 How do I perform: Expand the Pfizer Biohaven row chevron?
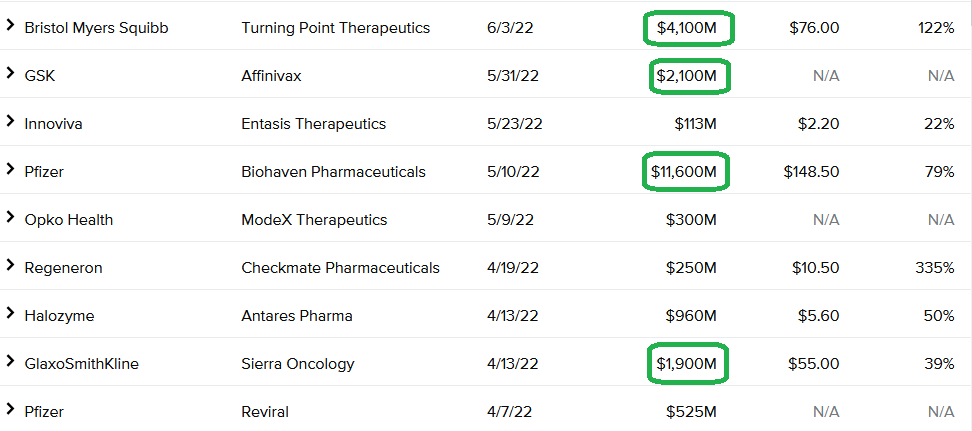(x=9, y=169)
